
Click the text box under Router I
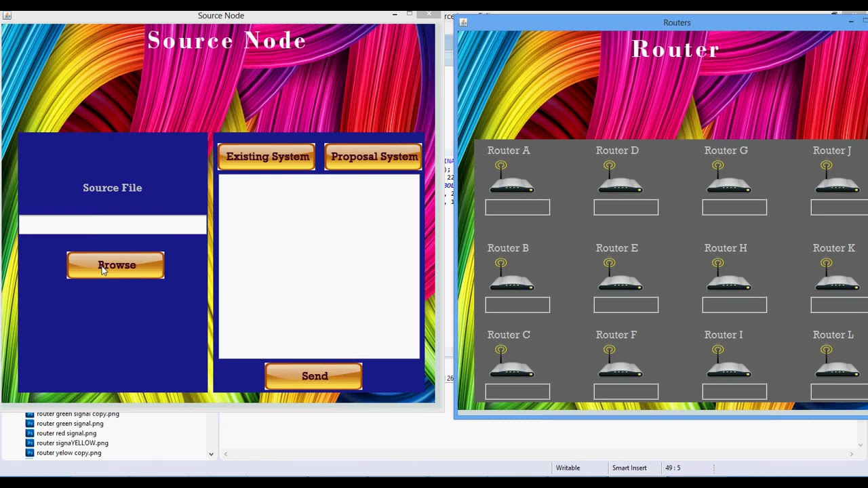[734, 391]
